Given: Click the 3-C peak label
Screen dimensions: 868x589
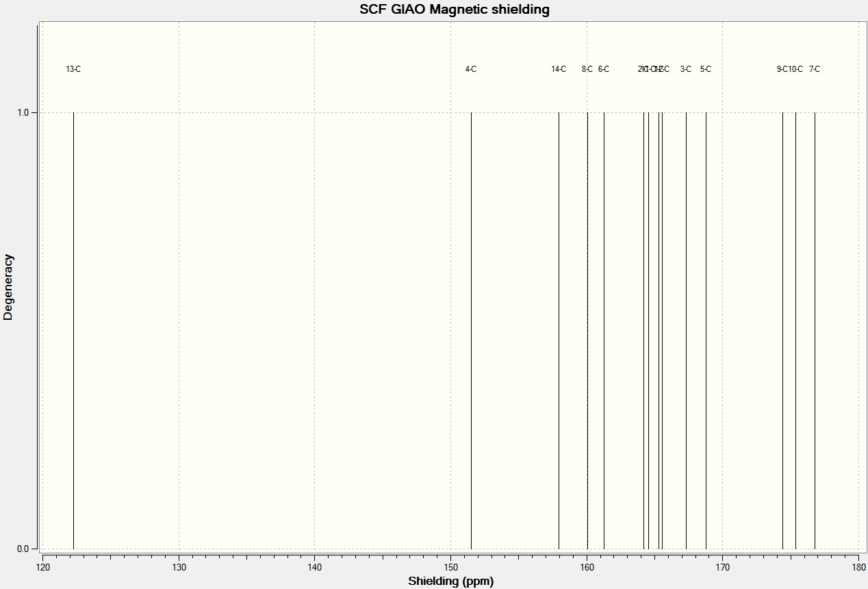Looking at the screenshot, I should (686, 69).
